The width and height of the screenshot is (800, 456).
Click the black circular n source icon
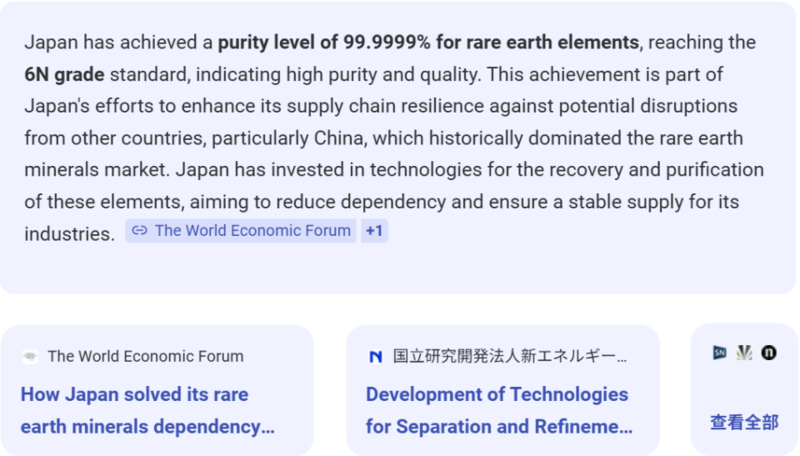pyautogui.click(x=769, y=352)
